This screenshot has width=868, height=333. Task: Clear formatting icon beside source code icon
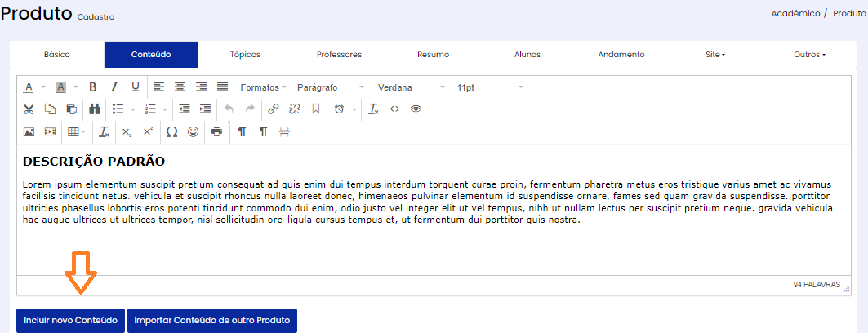pyautogui.click(x=374, y=109)
